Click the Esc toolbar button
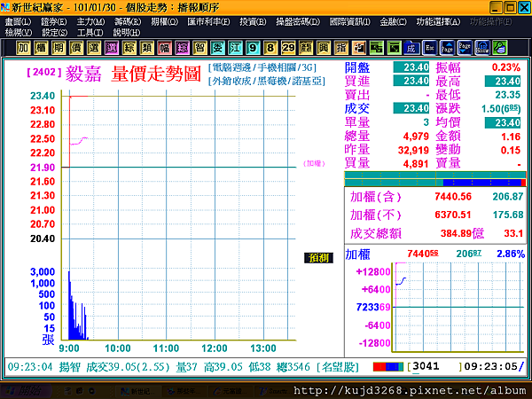The height and width of the screenshot is (399, 532). click(429, 48)
